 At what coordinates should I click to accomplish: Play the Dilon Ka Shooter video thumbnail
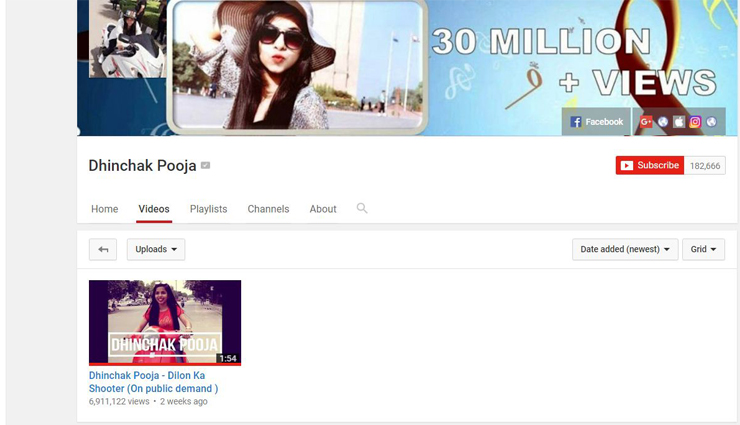165,323
